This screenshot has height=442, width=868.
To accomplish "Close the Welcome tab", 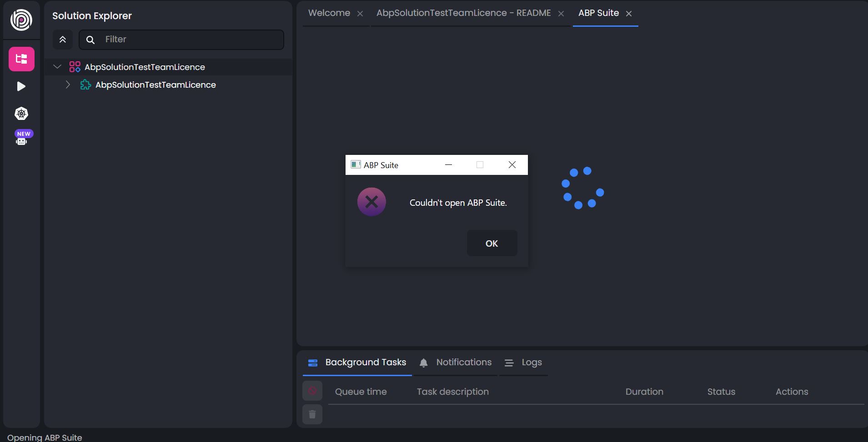I will (x=360, y=14).
